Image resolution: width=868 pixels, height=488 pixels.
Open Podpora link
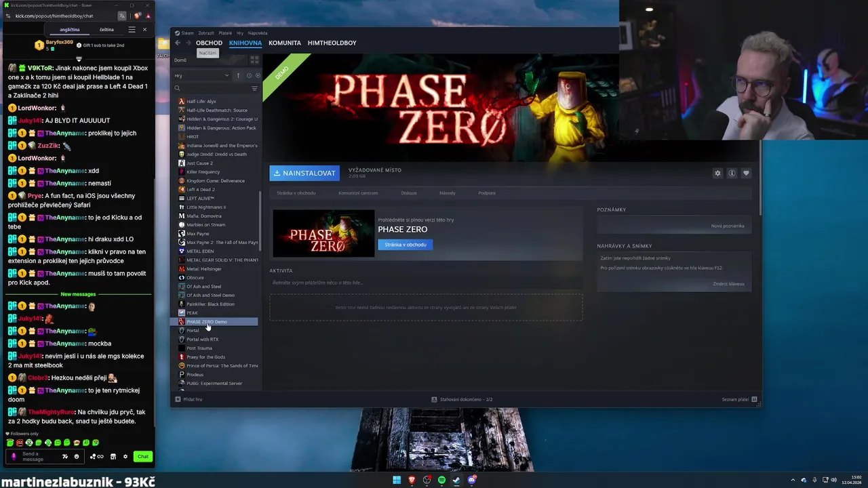pos(487,193)
